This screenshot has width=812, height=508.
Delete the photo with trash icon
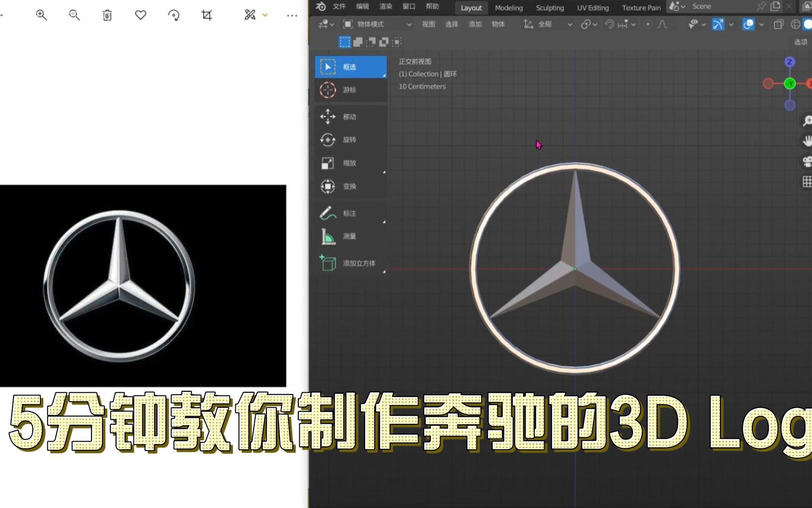107,15
